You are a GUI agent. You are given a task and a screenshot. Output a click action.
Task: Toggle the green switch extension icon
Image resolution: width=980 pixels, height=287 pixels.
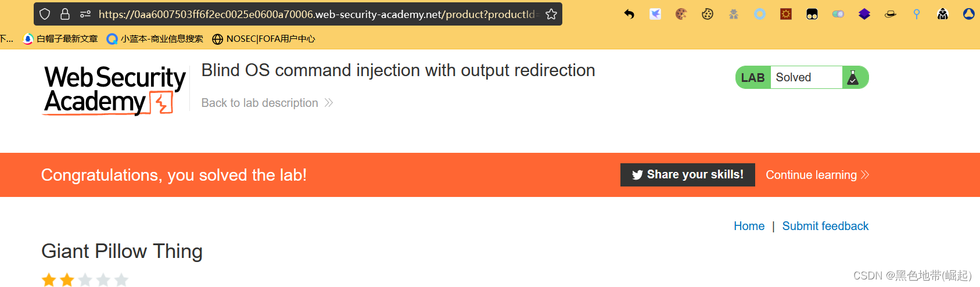coord(838,14)
